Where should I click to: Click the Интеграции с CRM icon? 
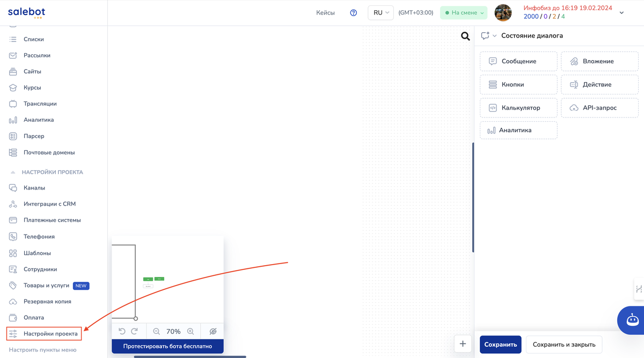pos(13,204)
